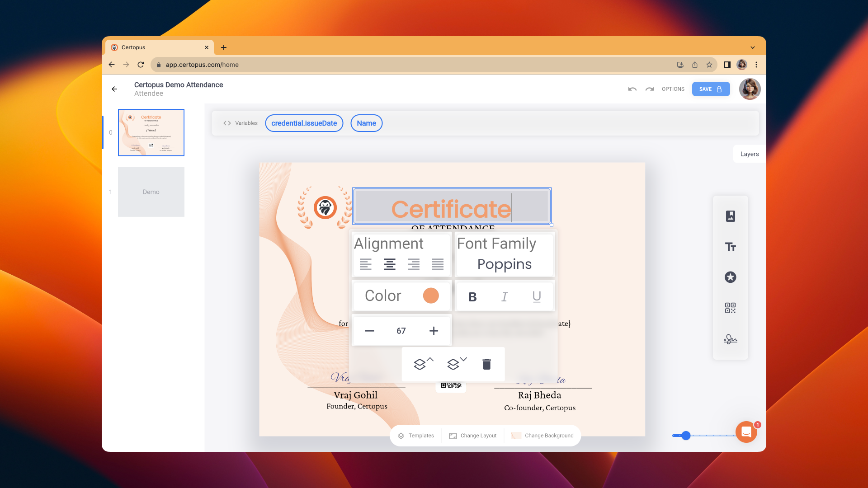Image resolution: width=868 pixels, height=488 pixels.
Task: Bring layer forward with layer-up icon
Action: pos(422,364)
